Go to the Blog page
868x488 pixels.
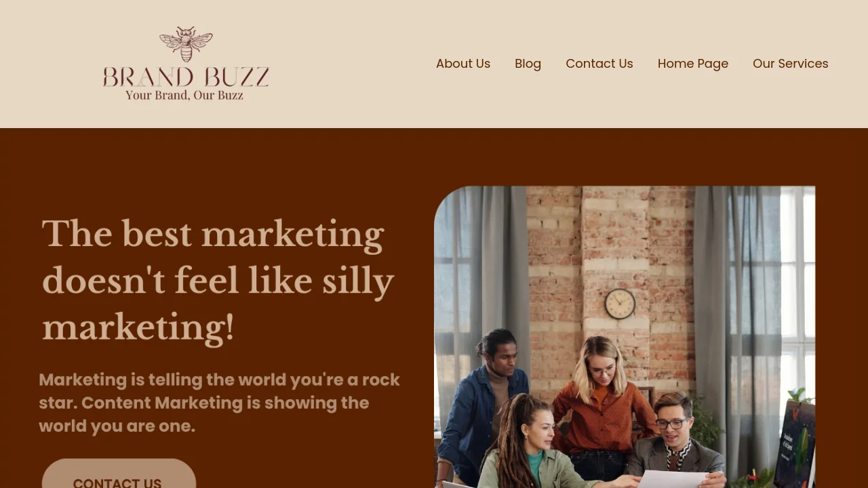528,64
